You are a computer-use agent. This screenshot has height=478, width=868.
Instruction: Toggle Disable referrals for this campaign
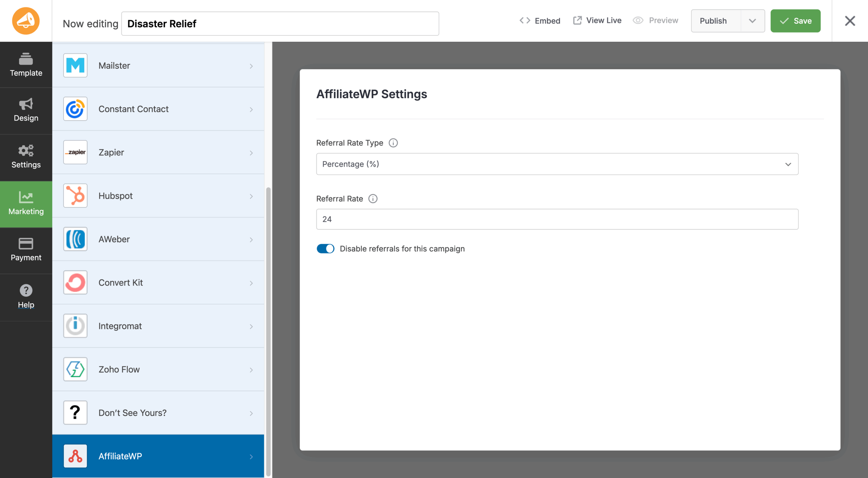tap(325, 249)
